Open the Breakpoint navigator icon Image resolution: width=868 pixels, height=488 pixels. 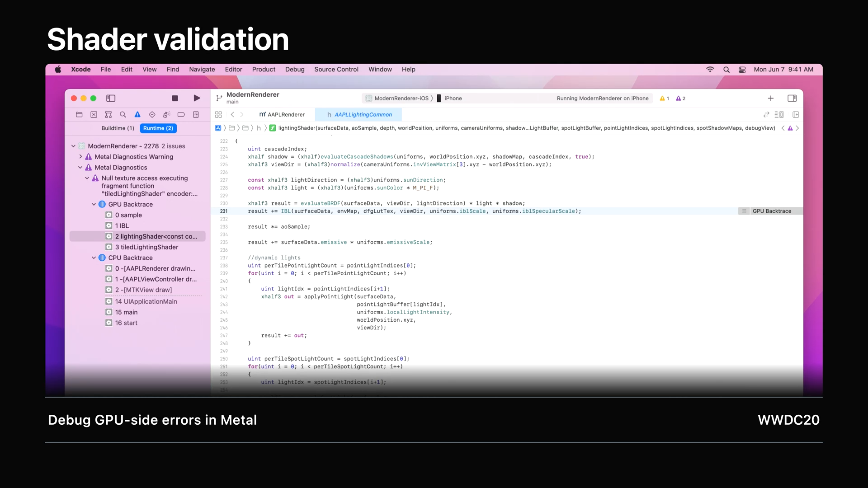click(181, 115)
